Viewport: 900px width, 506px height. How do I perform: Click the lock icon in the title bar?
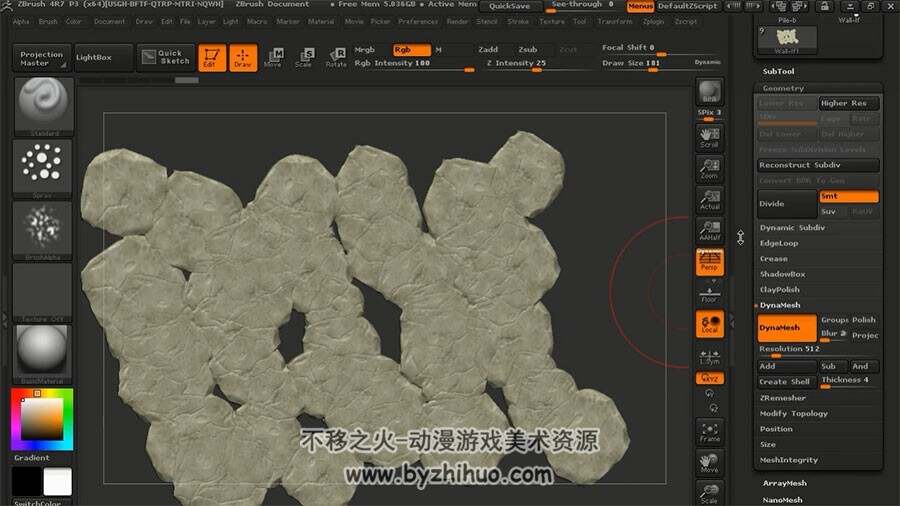coord(824,6)
